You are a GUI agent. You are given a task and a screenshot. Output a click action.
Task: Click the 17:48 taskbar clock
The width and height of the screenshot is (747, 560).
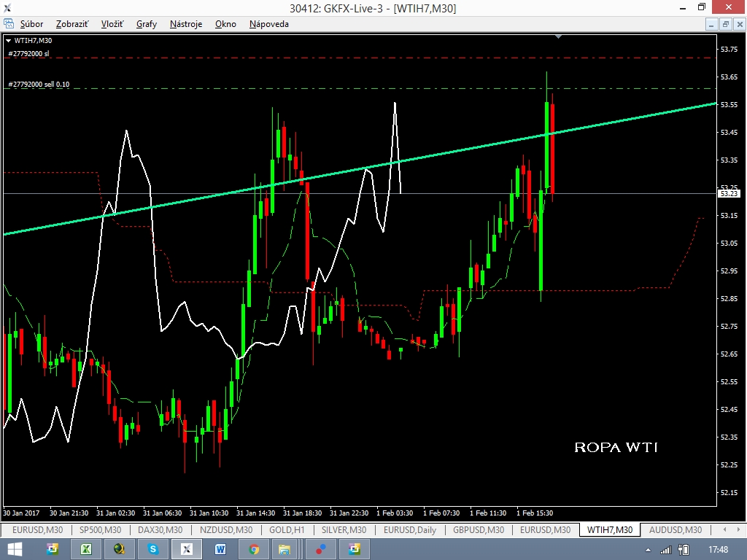click(718, 550)
